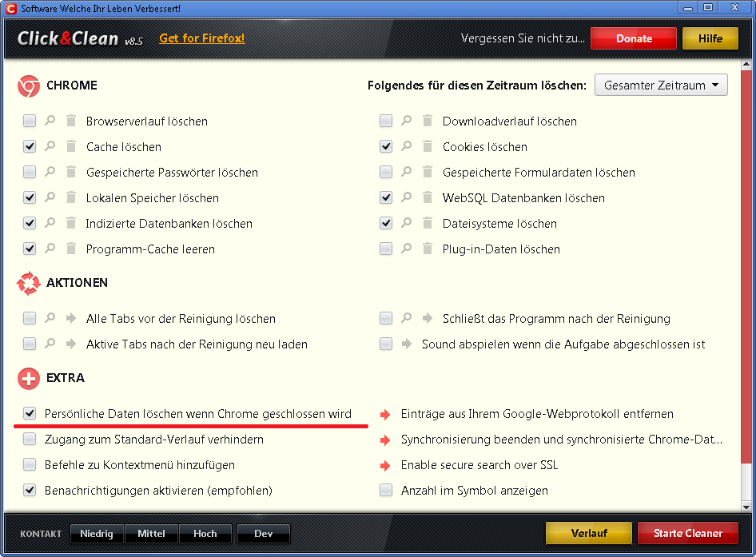
Task: Click magnifier icon next to Browserverlauf löschen
Action: click(50, 121)
